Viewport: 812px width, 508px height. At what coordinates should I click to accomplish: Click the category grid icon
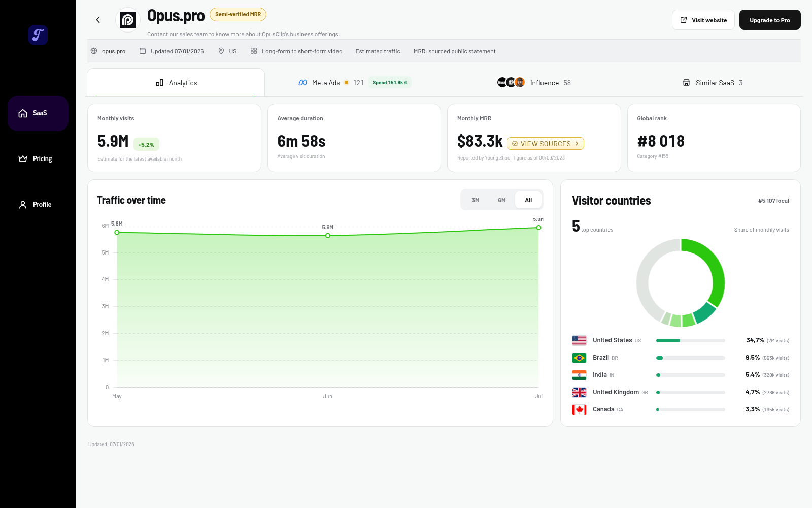pos(254,51)
